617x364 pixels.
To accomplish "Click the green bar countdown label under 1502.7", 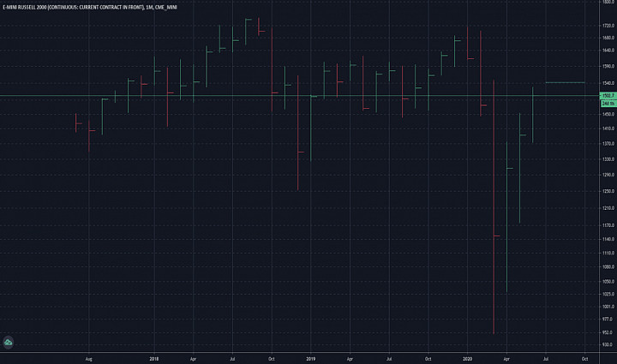I will (608, 104).
